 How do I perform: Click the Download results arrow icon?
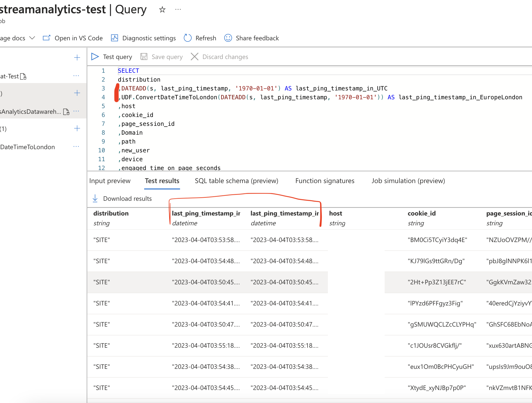coord(95,198)
